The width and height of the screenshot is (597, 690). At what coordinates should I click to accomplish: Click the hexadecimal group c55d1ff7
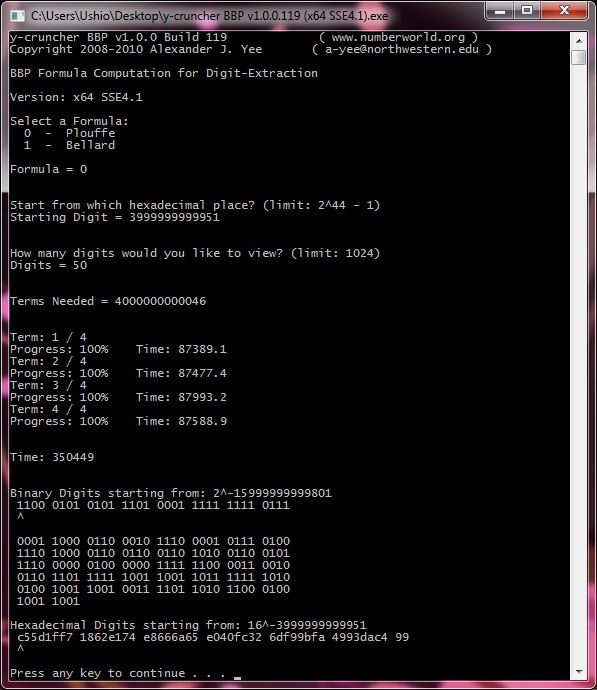coord(45,637)
